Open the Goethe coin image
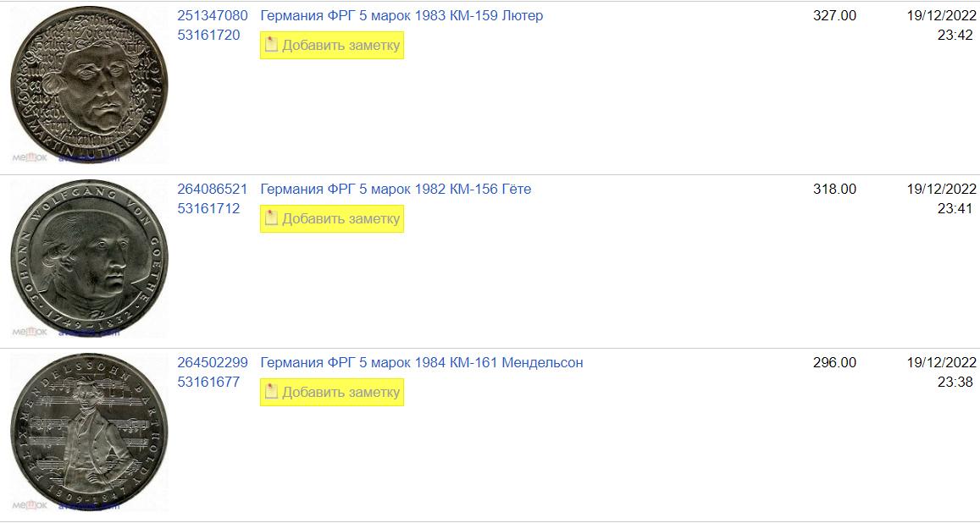Screen dimensions: 980x523 [89, 258]
